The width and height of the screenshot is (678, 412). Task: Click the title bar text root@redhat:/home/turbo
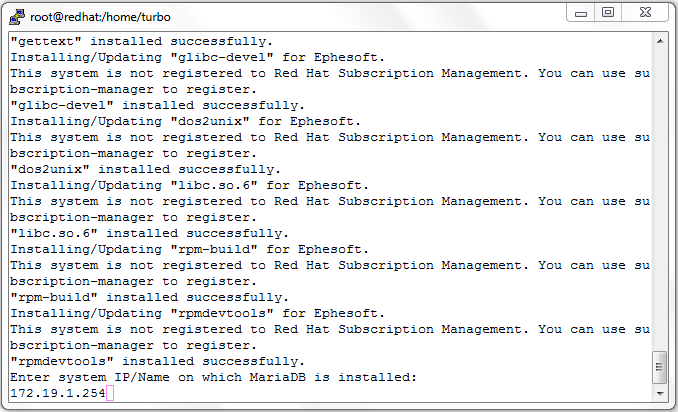pos(100,17)
